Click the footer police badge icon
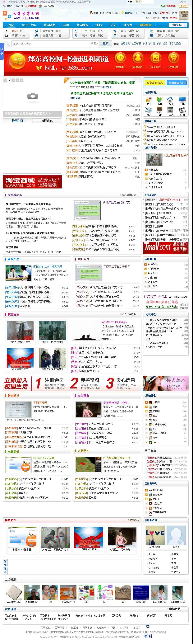This screenshot has width=193, height=644. pos(148,626)
